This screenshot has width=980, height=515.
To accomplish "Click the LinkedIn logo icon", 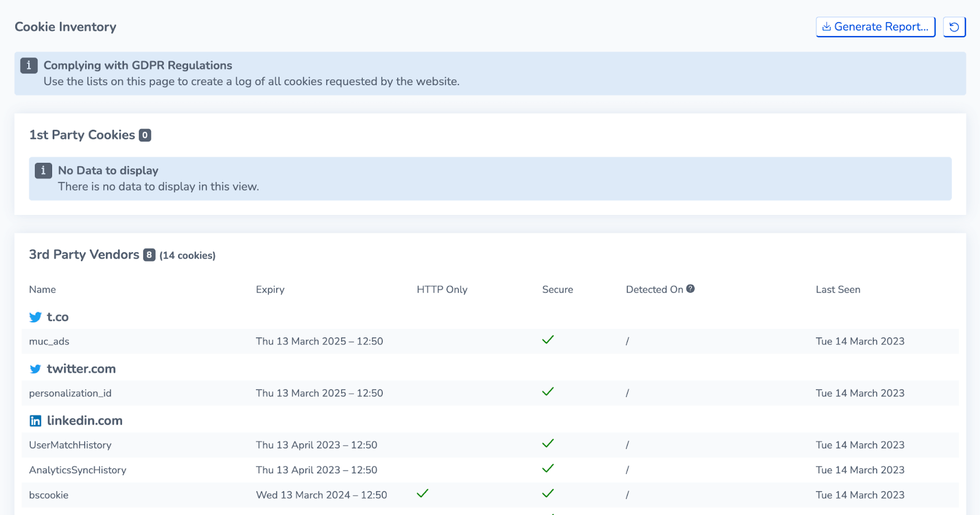I will [36, 421].
